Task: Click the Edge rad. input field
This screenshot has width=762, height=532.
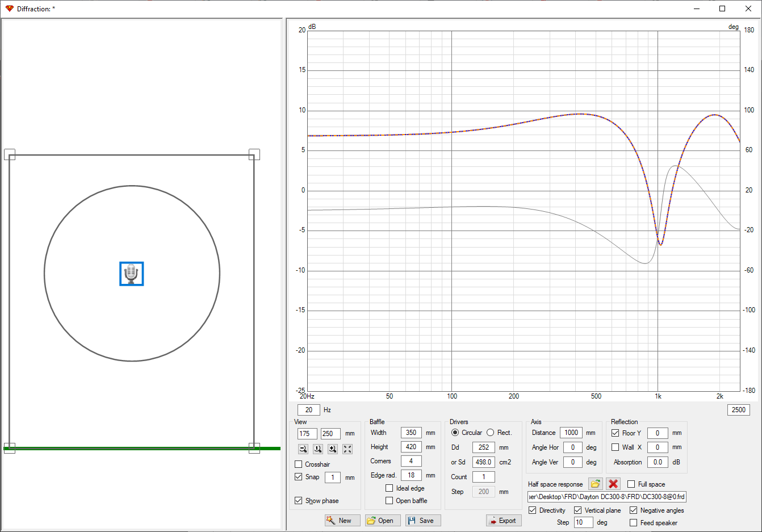Action: coord(411,475)
